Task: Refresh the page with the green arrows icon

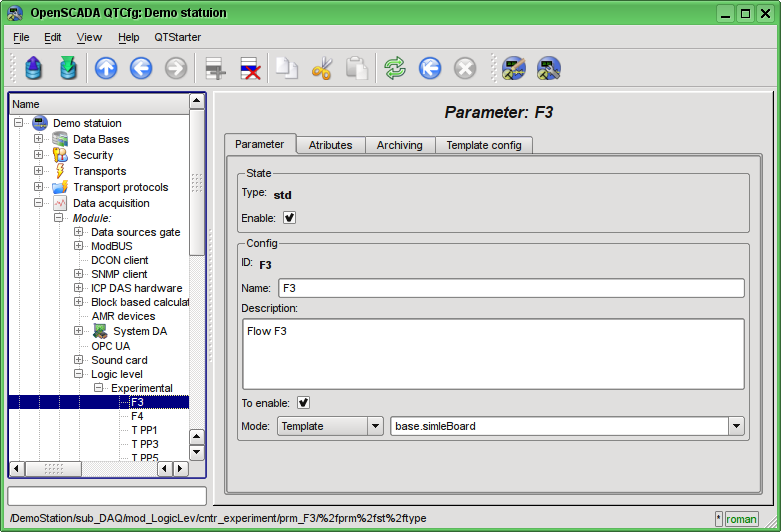Action: pyautogui.click(x=395, y=68)
